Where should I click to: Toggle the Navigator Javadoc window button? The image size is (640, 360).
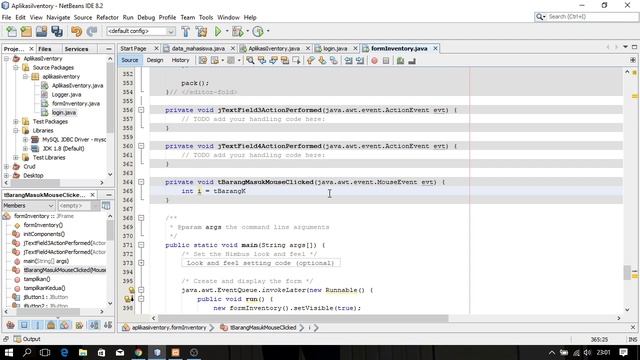[x=106, y=206]
